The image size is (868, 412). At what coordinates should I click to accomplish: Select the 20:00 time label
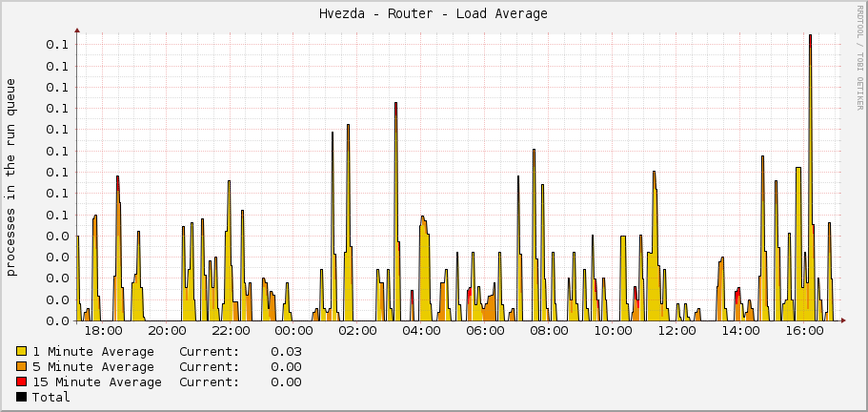click(x=167, y=332)
